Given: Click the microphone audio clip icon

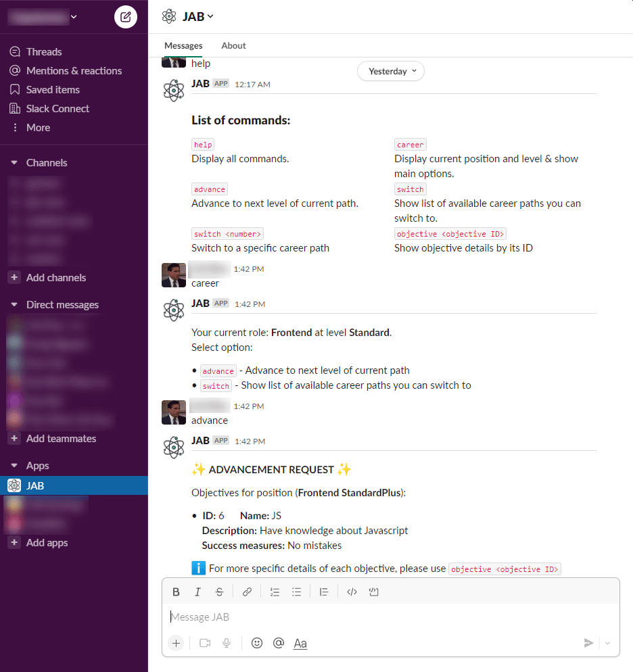Looking at the screenshot, I should click(227, 643).
